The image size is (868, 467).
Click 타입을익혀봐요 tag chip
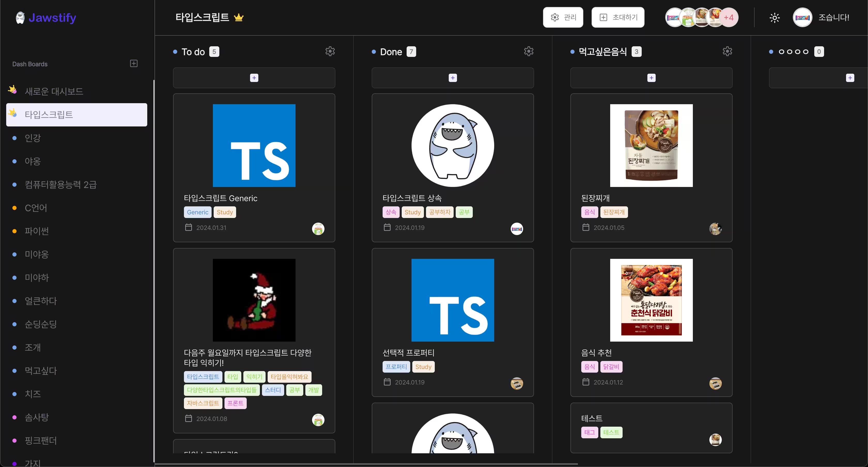(x=289, y=377)
